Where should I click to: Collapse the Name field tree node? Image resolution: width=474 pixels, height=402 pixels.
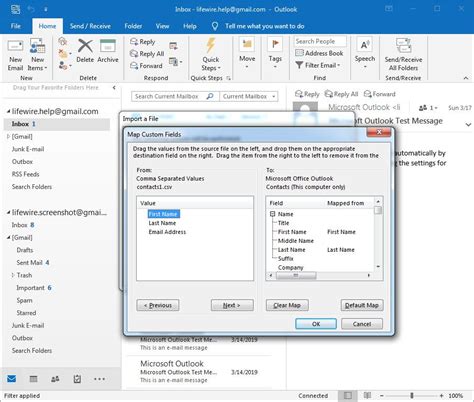(273, 214)
